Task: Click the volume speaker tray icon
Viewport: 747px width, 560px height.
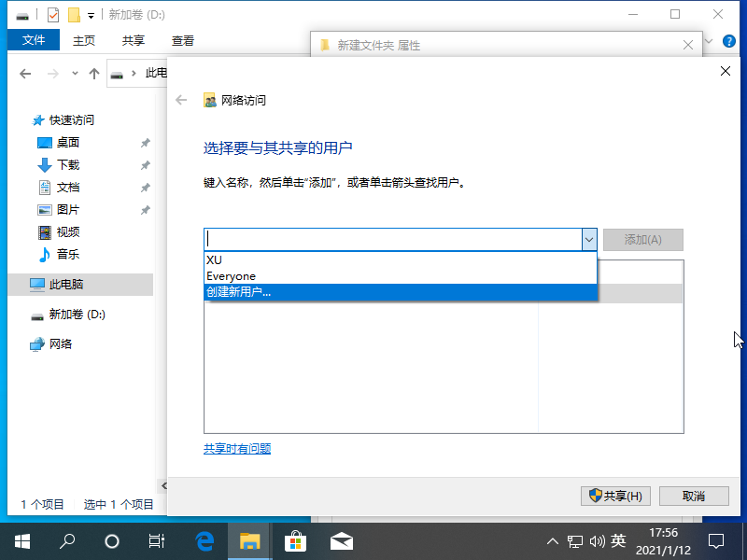Action: [x=596, y=540]
